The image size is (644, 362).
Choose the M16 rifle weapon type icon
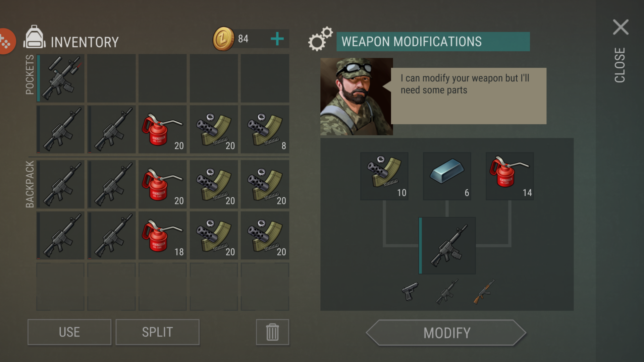(447, 291)
